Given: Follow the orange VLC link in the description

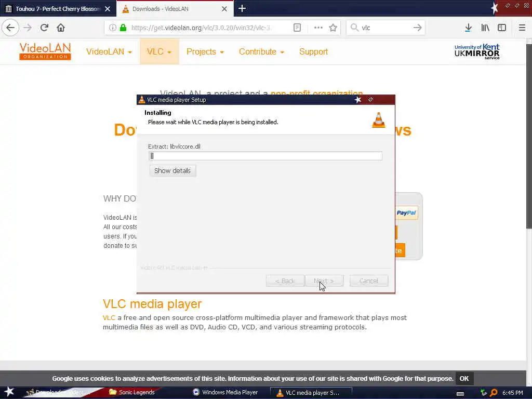Looking at the screenshot, I should pyautogui.click(x=109, y=317).
